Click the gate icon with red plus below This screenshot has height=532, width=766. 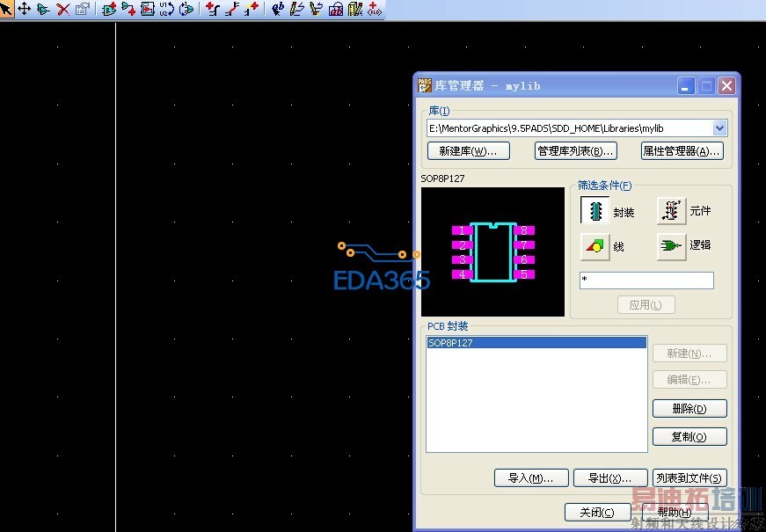pos(128,9)
